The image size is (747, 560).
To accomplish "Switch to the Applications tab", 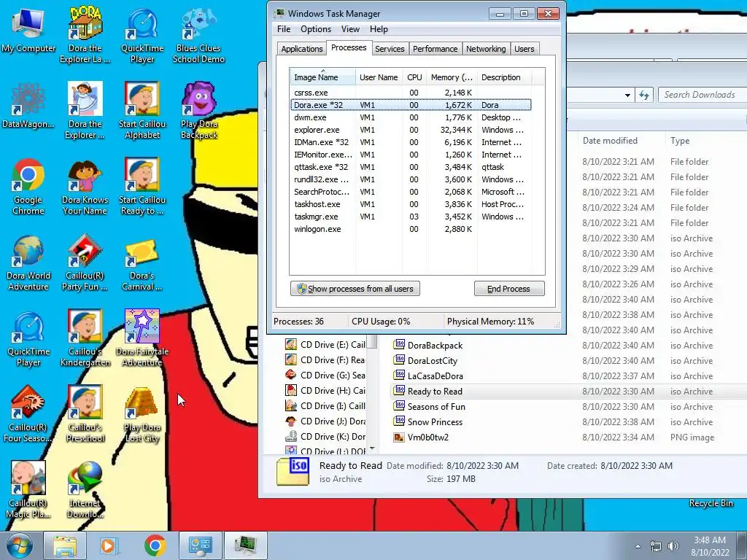I will coord(301,49).
